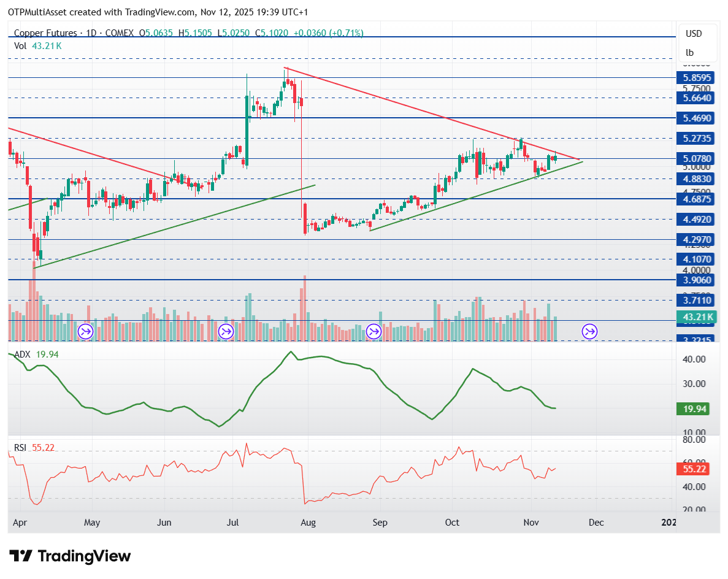728x579 pixels.
Task: Open the lb unit selector
Action: (x=690, y=53)
